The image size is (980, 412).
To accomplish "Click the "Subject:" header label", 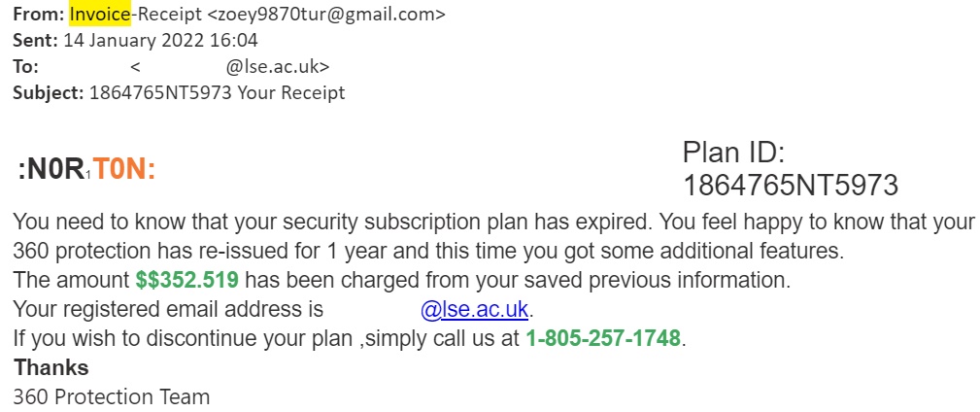I will (48, 93).
